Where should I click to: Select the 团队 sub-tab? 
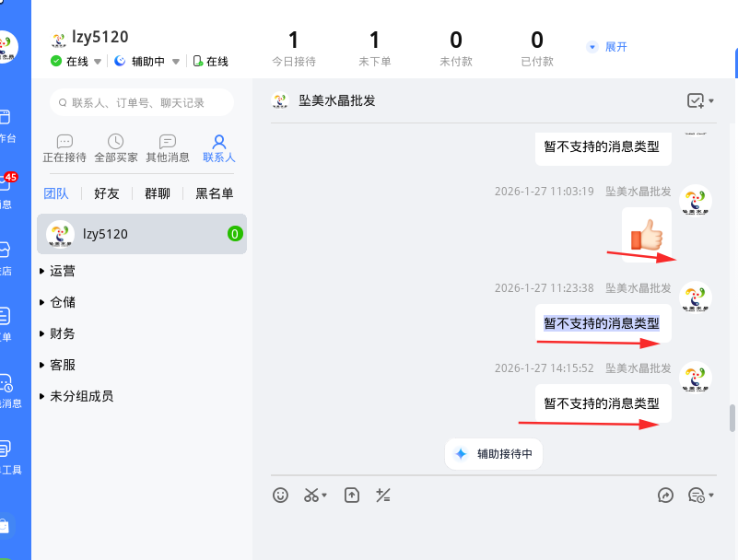pos(56,193)
